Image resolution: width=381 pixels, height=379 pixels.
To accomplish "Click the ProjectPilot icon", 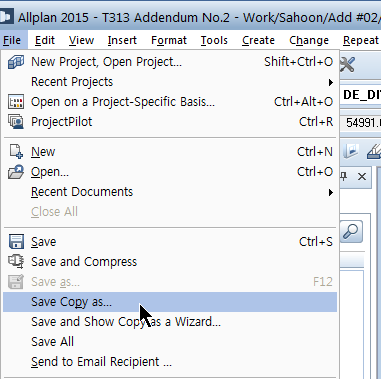I will pyautogui.click(x=16, y=122).
